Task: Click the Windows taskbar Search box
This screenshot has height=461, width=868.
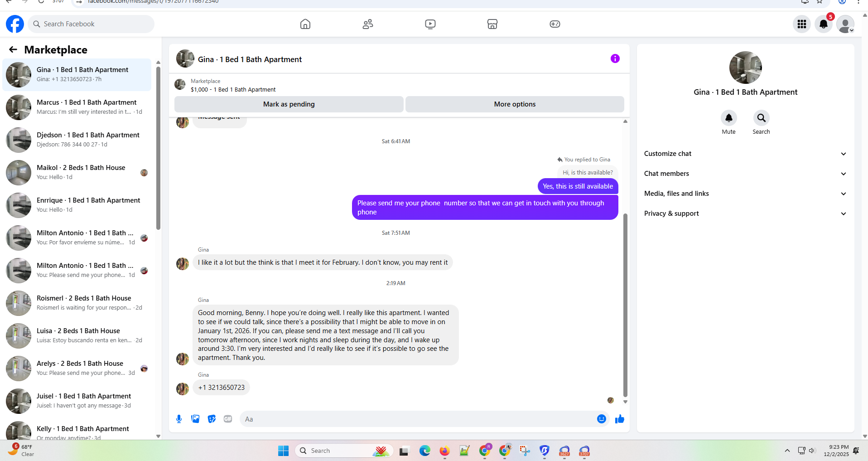Action: coord(344,451)
